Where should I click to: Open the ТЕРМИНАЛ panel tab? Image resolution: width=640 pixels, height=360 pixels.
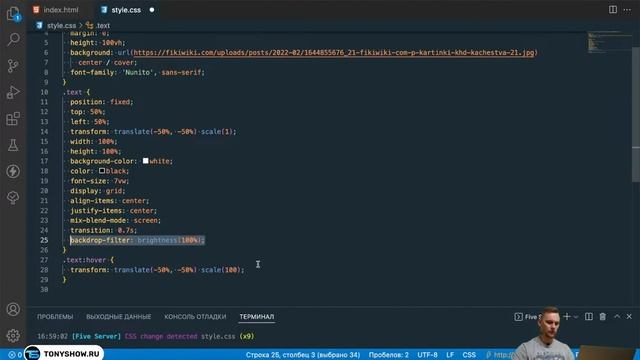(257, 317)
